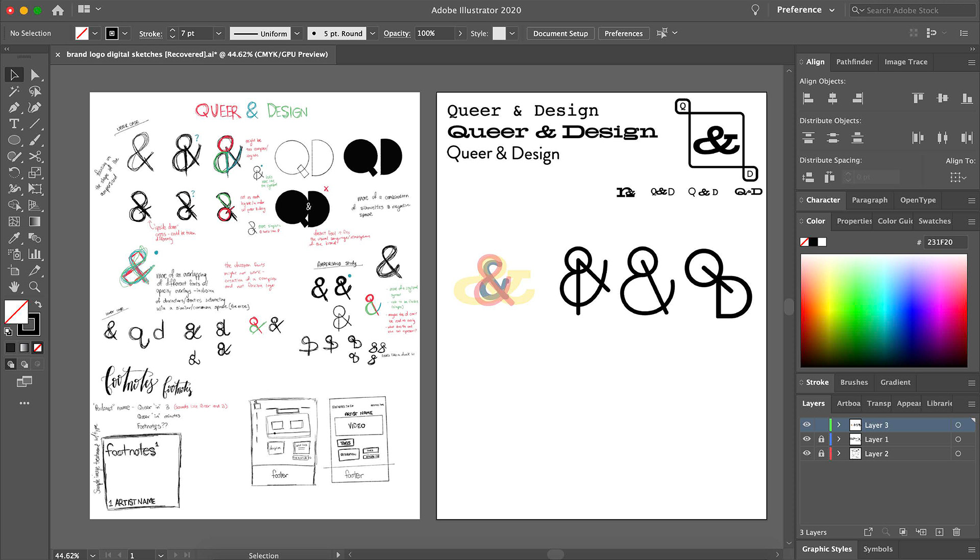The width and height of the screenshot is (980, 560).
Task: Select the Hand tool
Action: click(14, 287)
